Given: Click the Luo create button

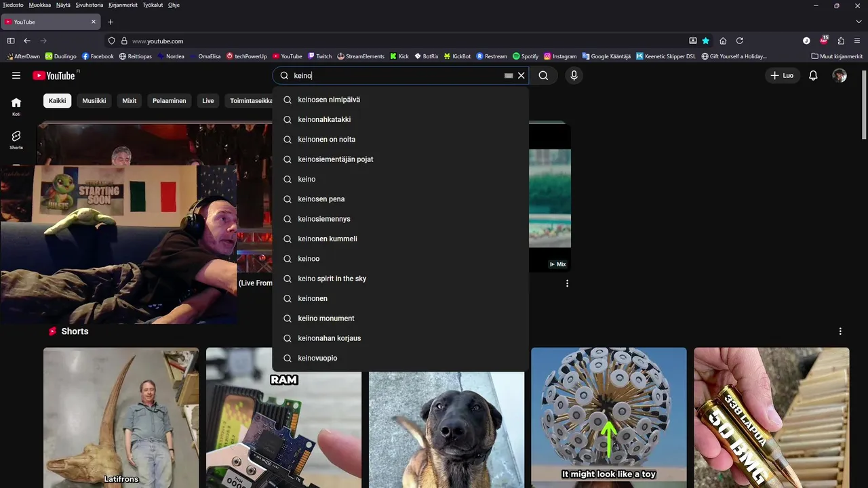Looking at the screenshot, I should 782,76.
